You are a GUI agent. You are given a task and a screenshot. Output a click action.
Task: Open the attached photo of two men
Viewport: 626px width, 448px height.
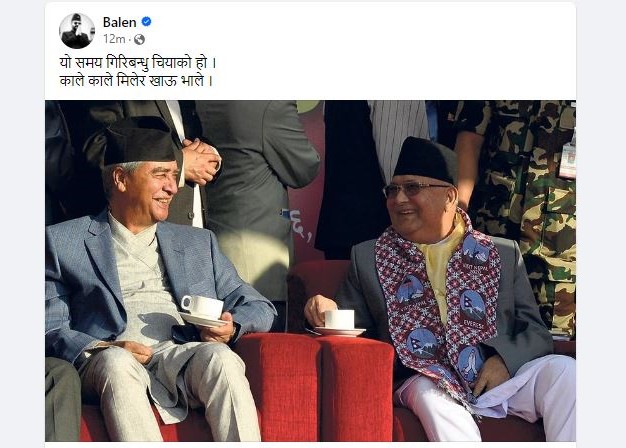tap(310, 271)
